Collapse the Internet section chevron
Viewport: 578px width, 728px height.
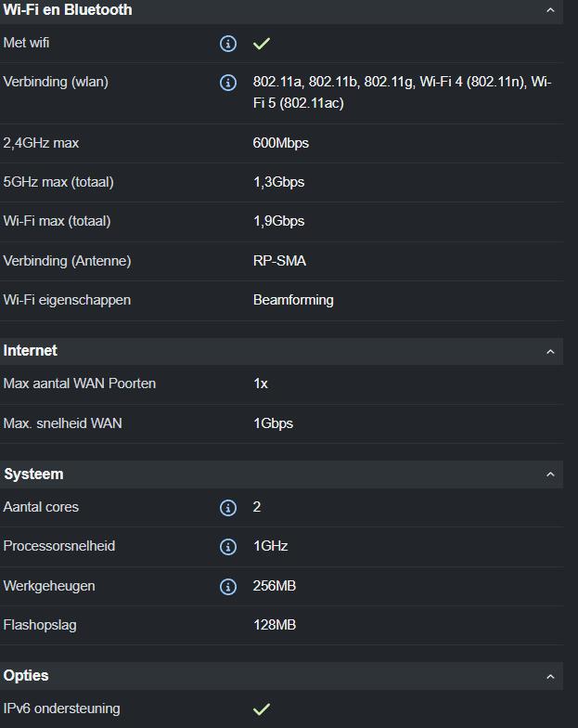[550, 351]
